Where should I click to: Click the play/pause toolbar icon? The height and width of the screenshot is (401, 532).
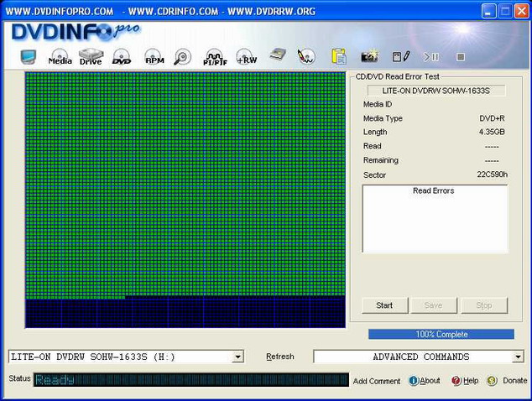431,57
